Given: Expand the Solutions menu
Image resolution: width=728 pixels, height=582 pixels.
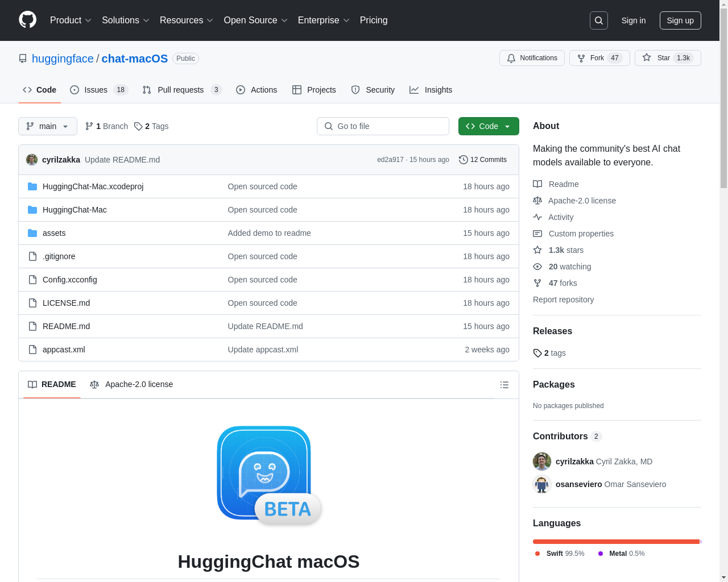Looking at the screenshot, I should click(x=126, y=20).
